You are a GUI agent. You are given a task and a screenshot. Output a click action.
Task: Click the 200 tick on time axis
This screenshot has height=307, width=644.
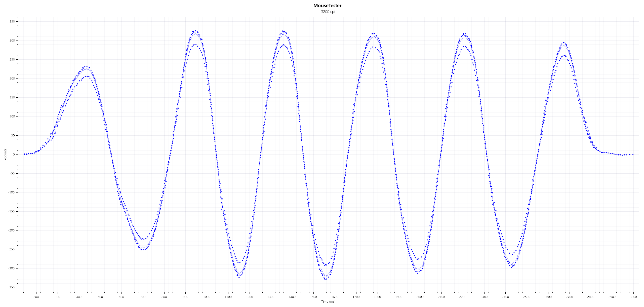36,297
